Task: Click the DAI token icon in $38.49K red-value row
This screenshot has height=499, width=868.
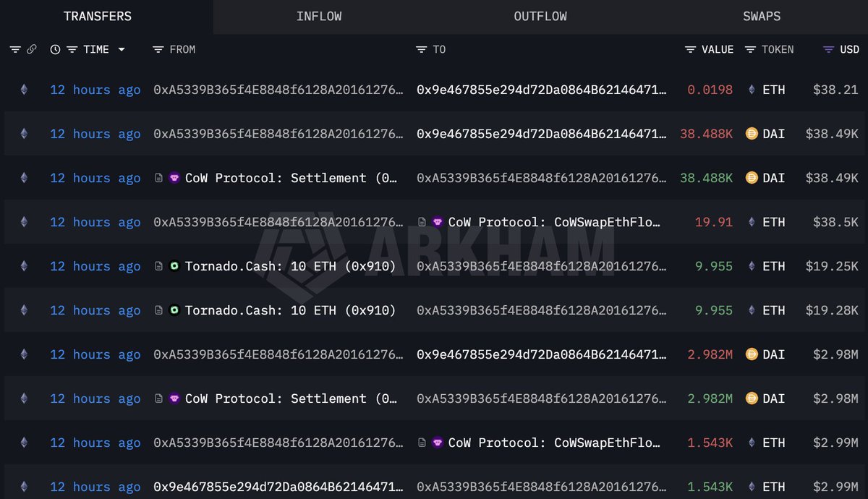Action: [752, 135]
